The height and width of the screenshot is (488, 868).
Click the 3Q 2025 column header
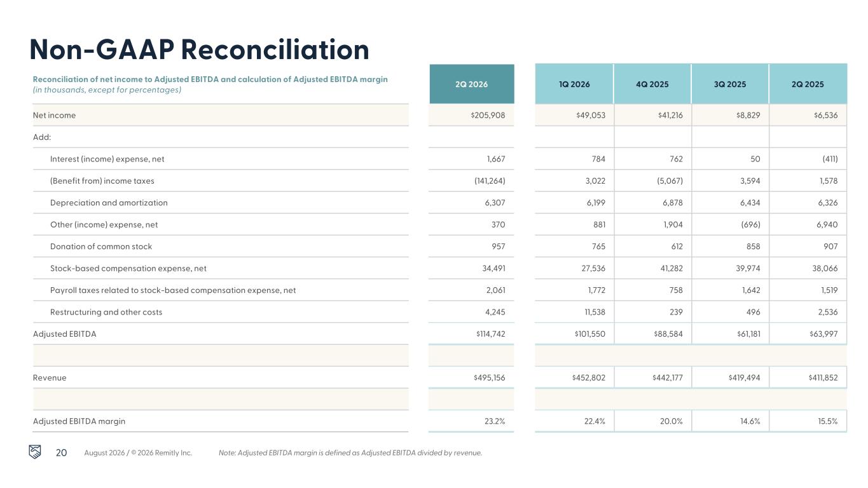click(x=730, y=84)
